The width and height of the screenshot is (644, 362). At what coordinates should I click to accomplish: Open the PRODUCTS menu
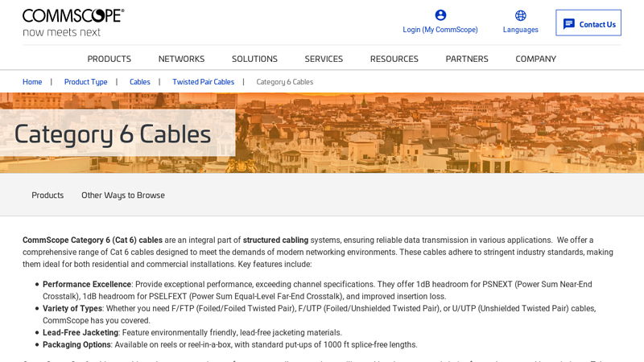pos(109,59)
